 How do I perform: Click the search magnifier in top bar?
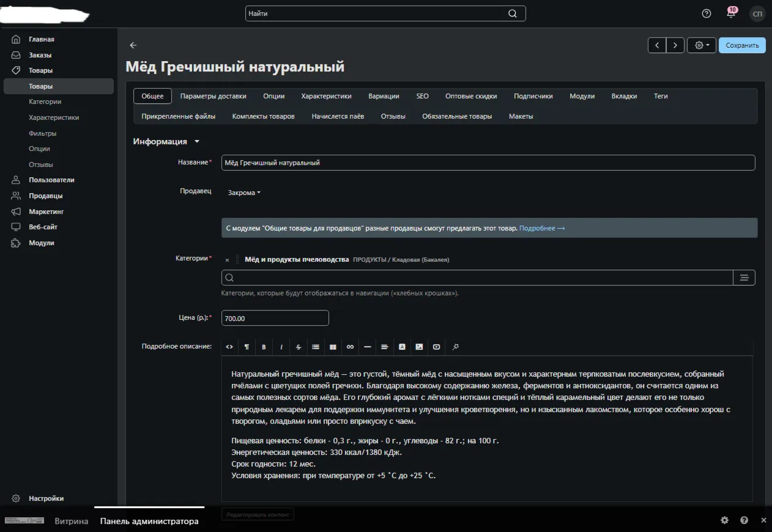coord(513,13)
